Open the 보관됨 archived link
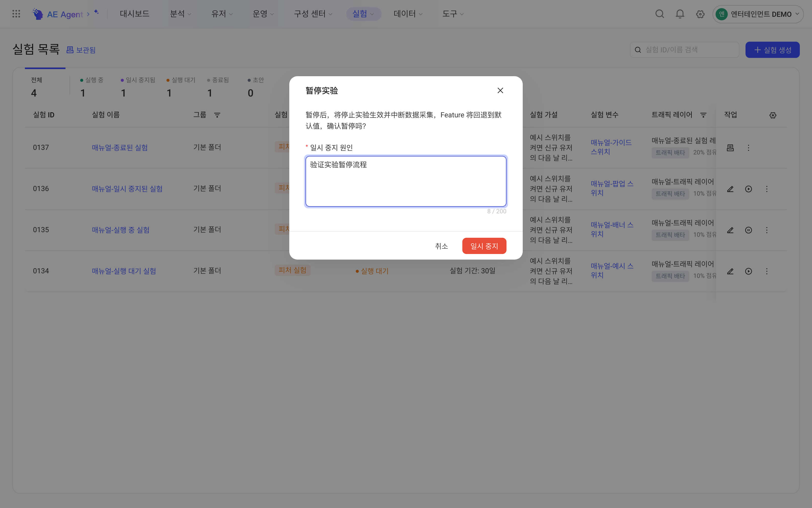Image resolution: width=812 pixels, height=508 pixels. 81,50
